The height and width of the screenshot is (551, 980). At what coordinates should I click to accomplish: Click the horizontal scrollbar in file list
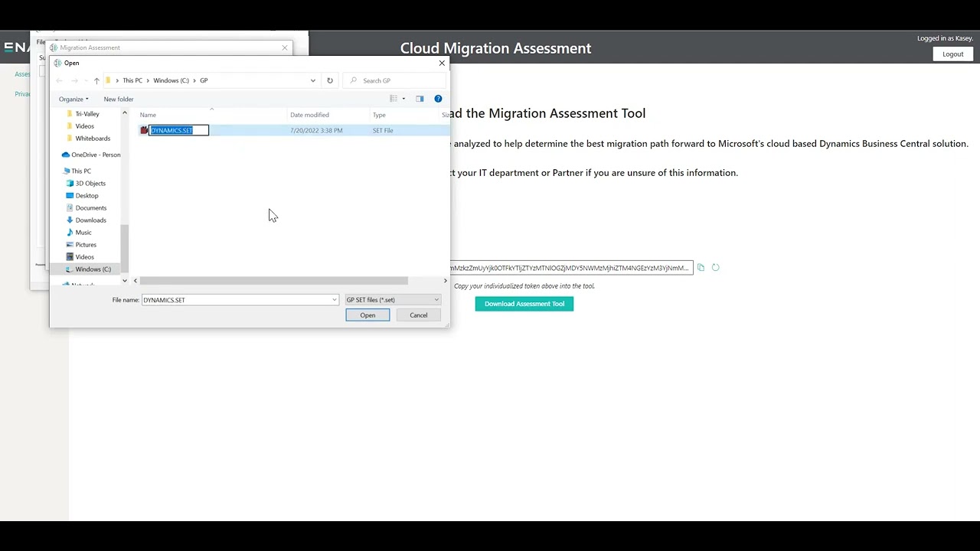click(273, 281)
